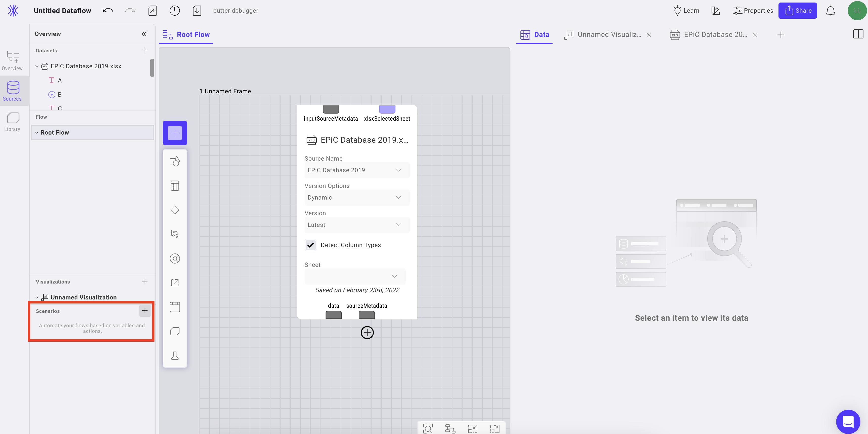Viewport: 868px width, 434px height.
Task: Click the Share button
Action: click(797, 10)
